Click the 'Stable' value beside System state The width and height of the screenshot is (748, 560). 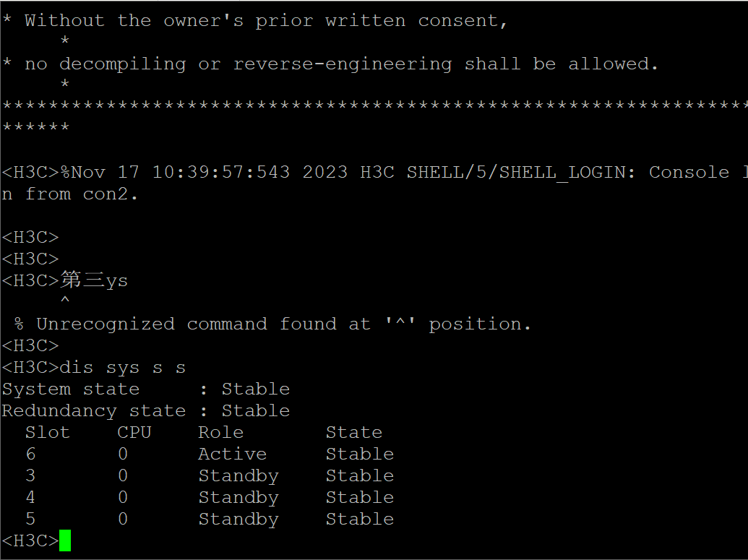coord(255,389)
